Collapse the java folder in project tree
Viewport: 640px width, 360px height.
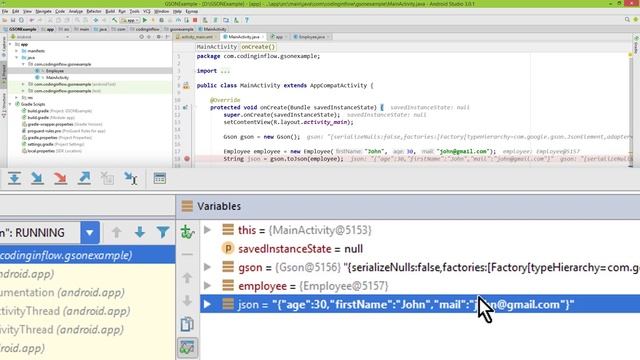pyautogui.click(x=17, y=58)
